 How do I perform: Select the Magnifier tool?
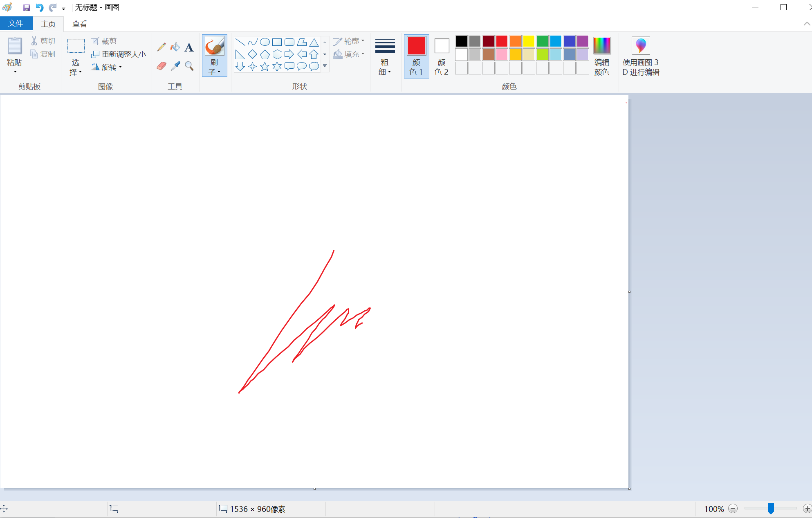pyautogui.click(x=189, y=66)
